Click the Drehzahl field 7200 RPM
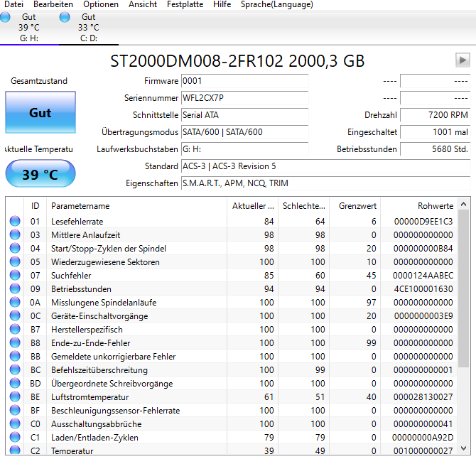This screenshot has width=476, height=459. pyautogui.click(x=436, y=115)
